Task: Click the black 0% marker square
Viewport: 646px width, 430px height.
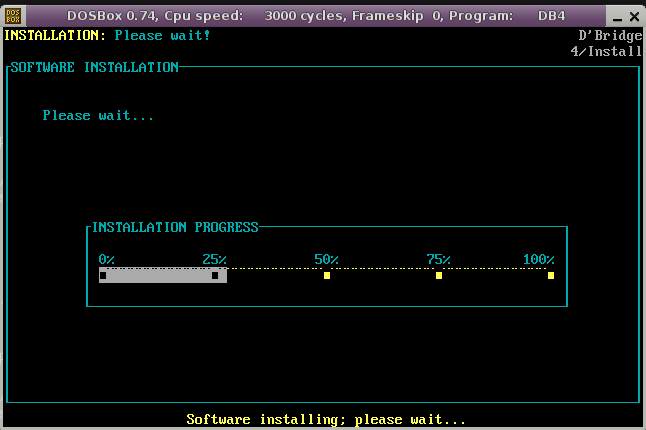Action: tap(103, 275)
